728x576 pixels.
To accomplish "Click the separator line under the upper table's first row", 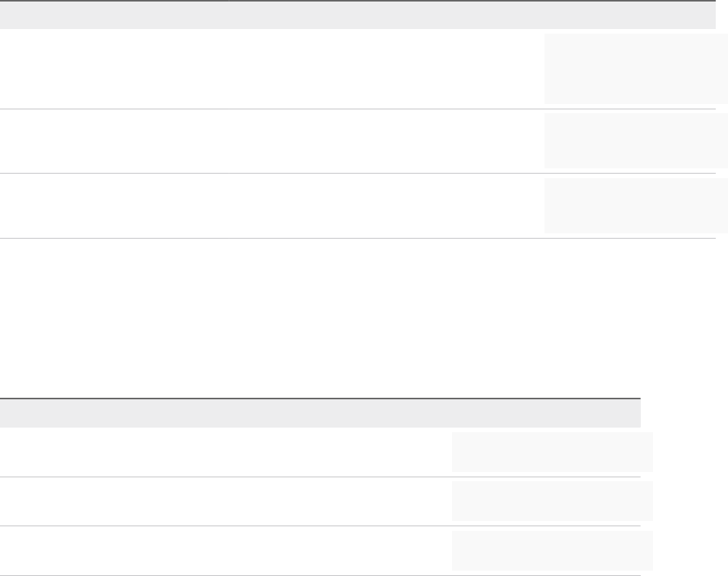I will pos(358,109).
